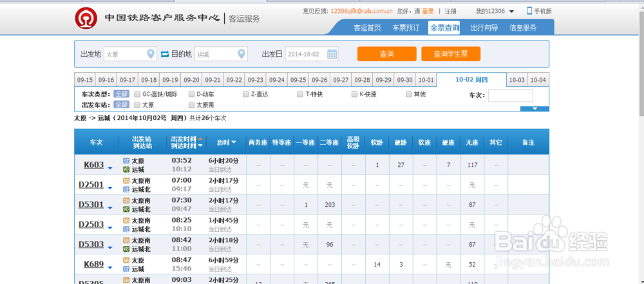Click the D2501 origin 太原南 station icon
644x284 pixels.
126,180
